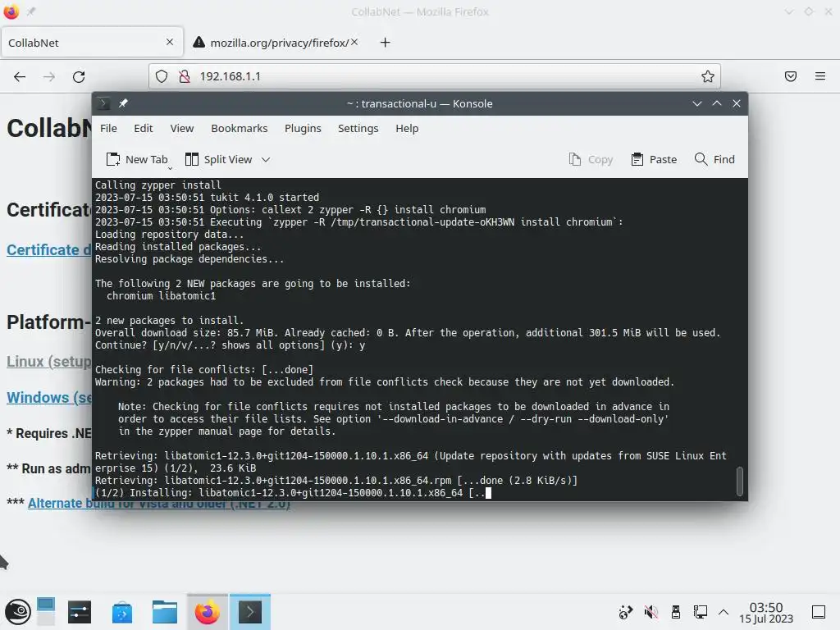Pin the Firefox window via titlebar pin
Screen dimensions: 840x630
pyautogui.click(x=30, y=11)
